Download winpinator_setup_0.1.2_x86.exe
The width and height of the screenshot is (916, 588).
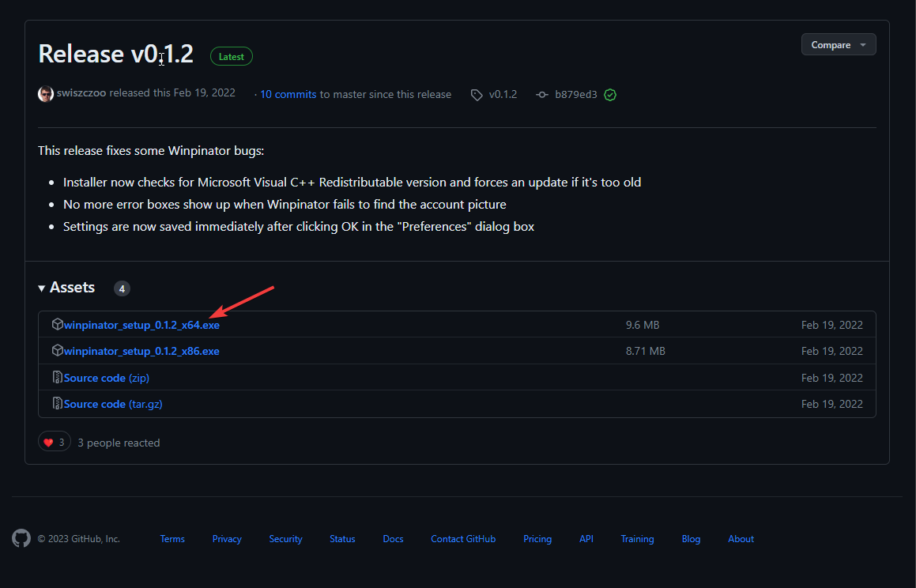tap(142, 352)
